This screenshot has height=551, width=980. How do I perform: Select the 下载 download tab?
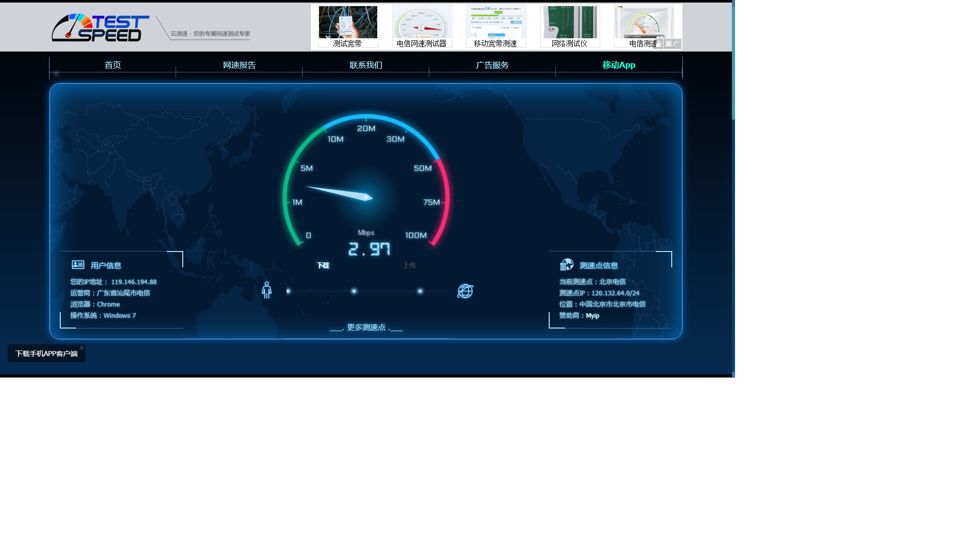click(323, 266)
